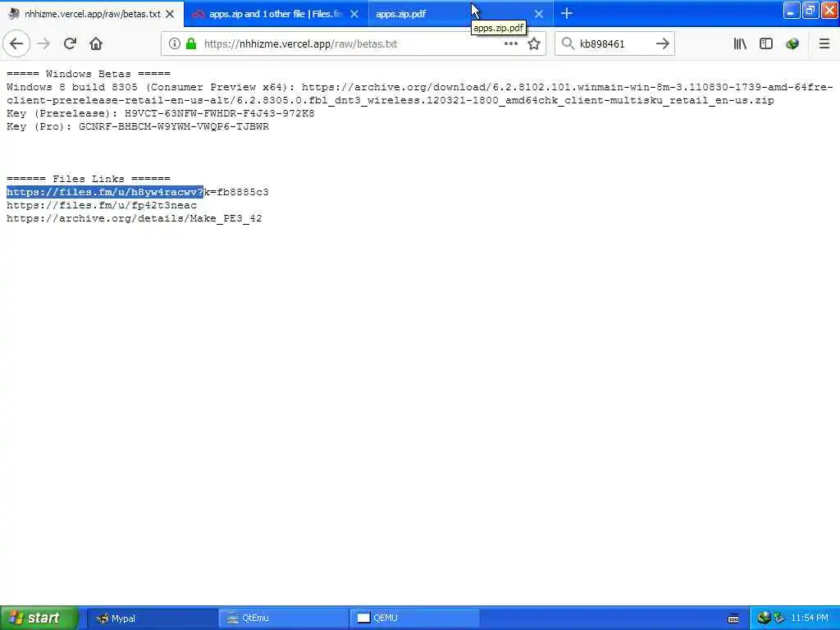Restore down the browser window
This screenshot has width=840, height=630.
[x=810, y=10]
